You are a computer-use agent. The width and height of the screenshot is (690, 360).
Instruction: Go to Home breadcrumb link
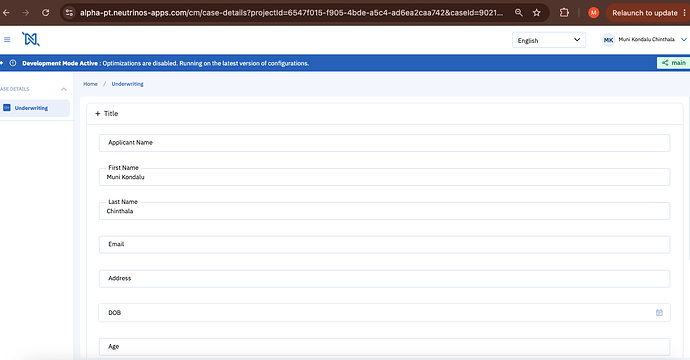(90, 84)
